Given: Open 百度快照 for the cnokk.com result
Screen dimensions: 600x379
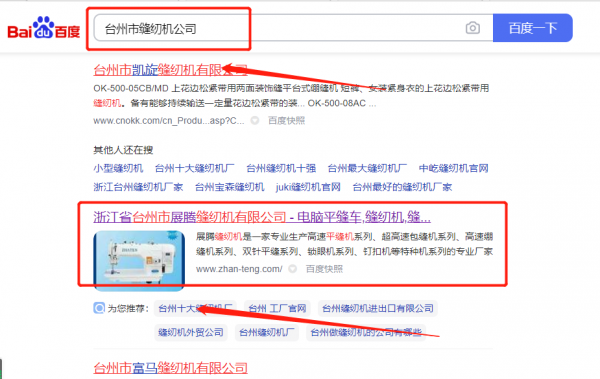Looking at the screenshot, I should point(287,121).
